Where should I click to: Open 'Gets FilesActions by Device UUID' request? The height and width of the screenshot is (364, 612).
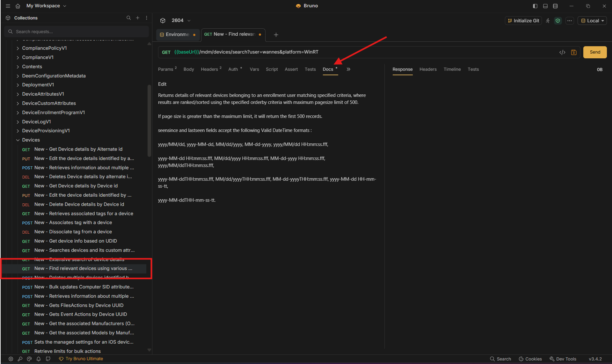point(78,305)
